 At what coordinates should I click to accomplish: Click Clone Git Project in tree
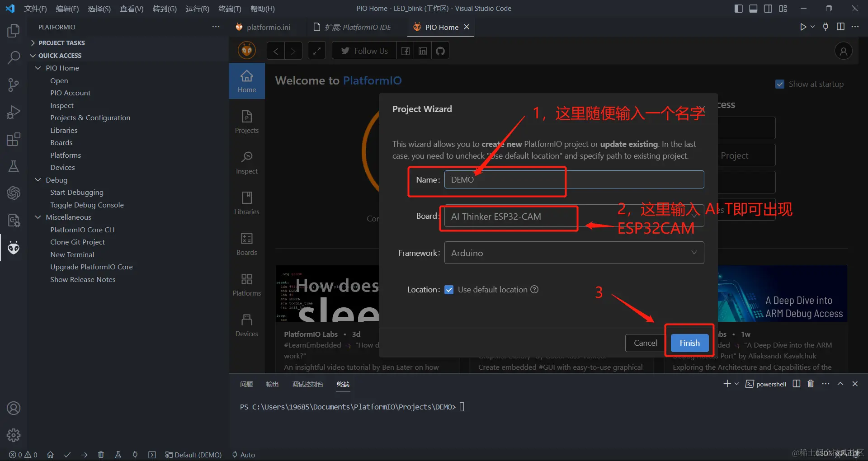coord(77,242)
